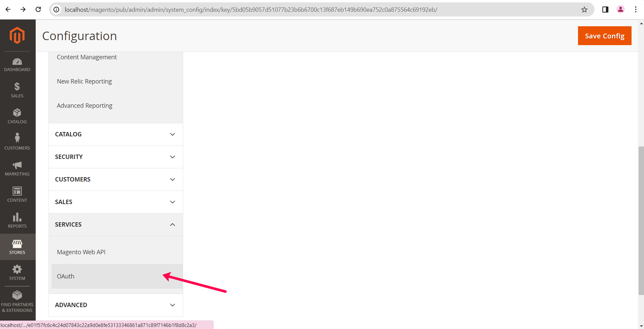This screenshot has height=329, width=644.
Task: Click the browser address bar URL
Action: pyautogui.click(x=251, y=10)
